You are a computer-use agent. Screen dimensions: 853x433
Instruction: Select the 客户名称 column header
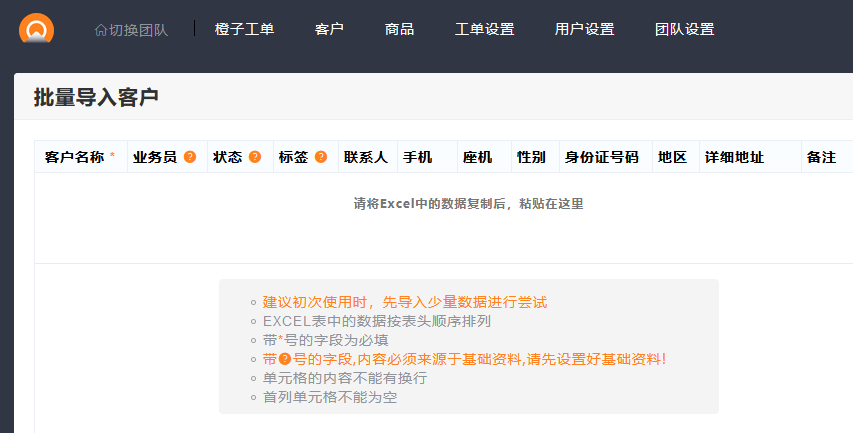click(x=74, y=157)
